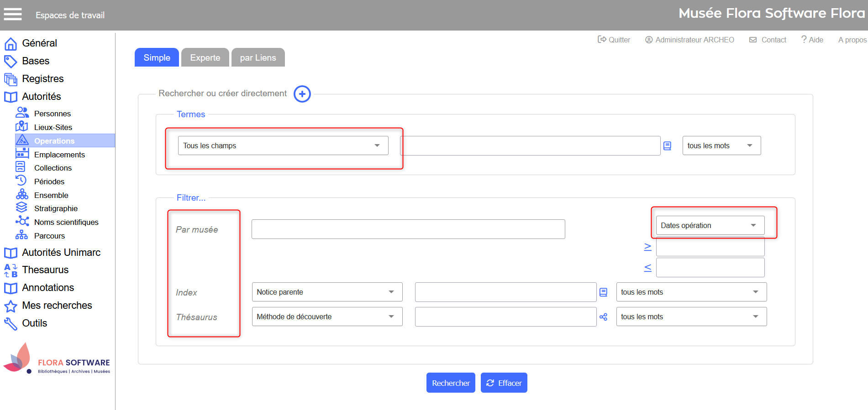Go to Noms scientifiques section
Viewport: 868px width, 410px height.
66,222
